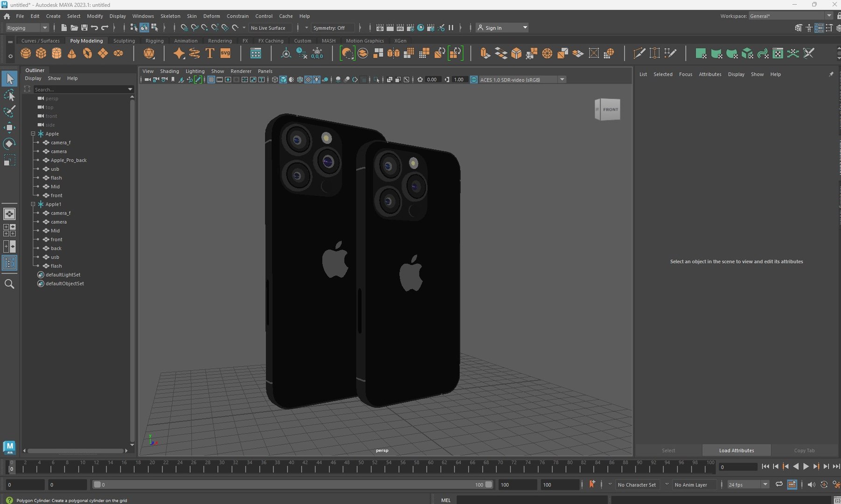Open the Outliner search filter dropdown

130,89
